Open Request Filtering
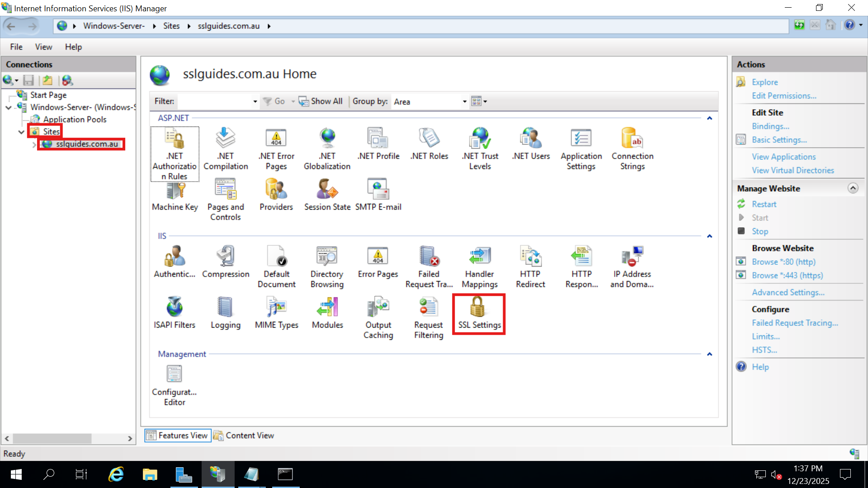 [428, 316]
